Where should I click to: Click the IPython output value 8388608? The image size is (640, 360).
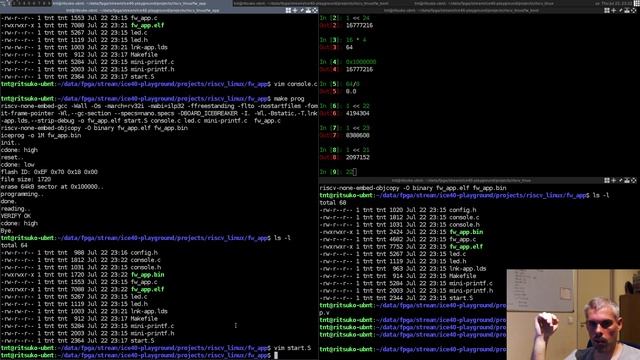[x=358, y=135]
